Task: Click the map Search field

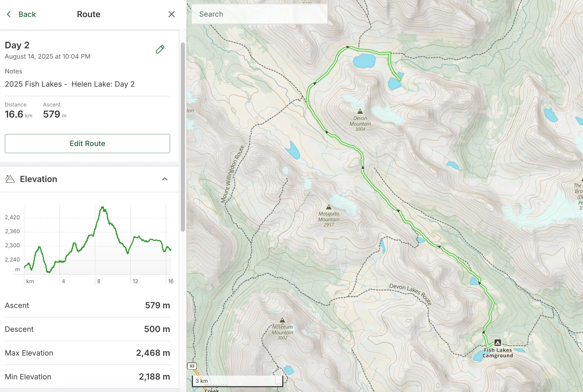Action: coord(259,14)
